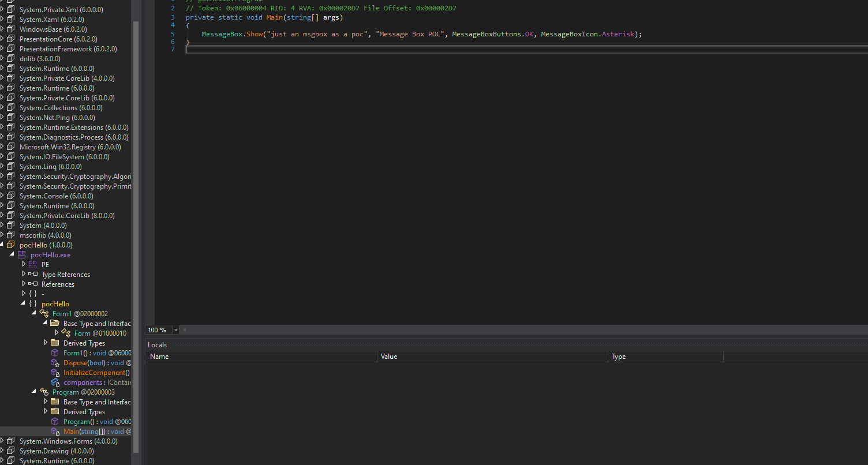Click MessageBoxIcon in the code
Image resolution: width=868 pixels, height=465 pixels.
pos(569,35)
